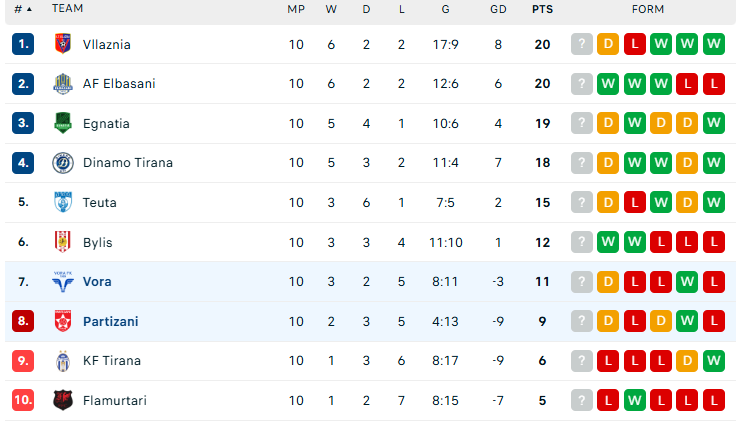The width and height of the screenshot is (746, 421).
Task: Click the Vllaznia club crest icon
Action: coord(63,44)
